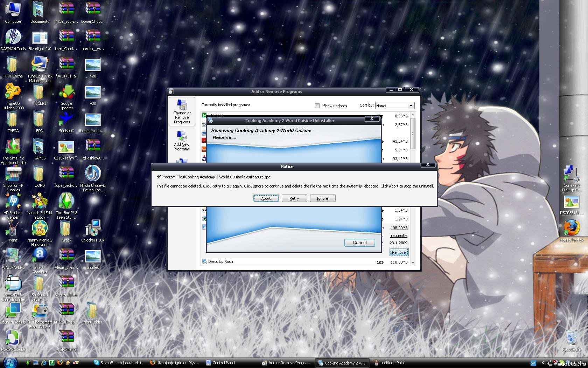588x368 pixels.
Task: Launch Nokia PC Suite from the desktop
Action: coord(13,341)
